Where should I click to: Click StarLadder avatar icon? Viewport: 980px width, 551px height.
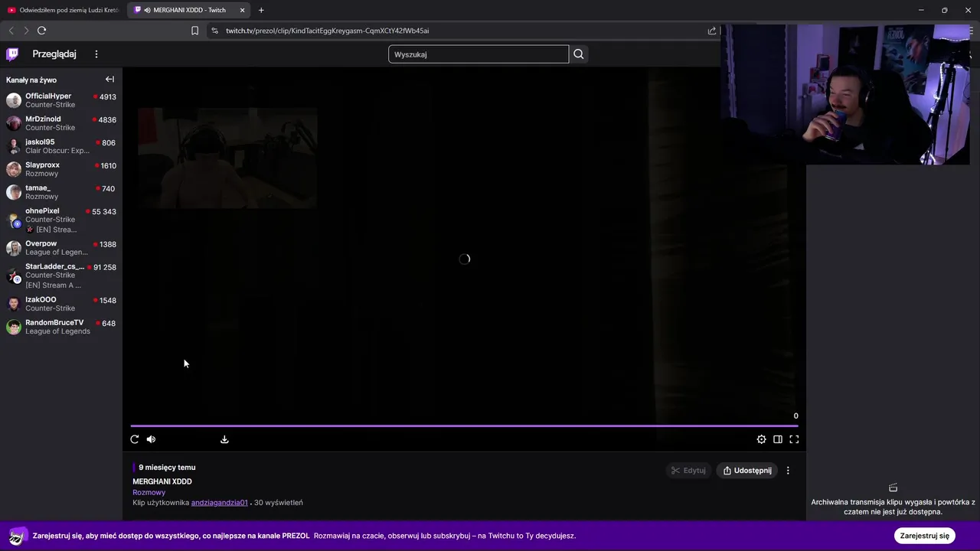tap(14, 276)
